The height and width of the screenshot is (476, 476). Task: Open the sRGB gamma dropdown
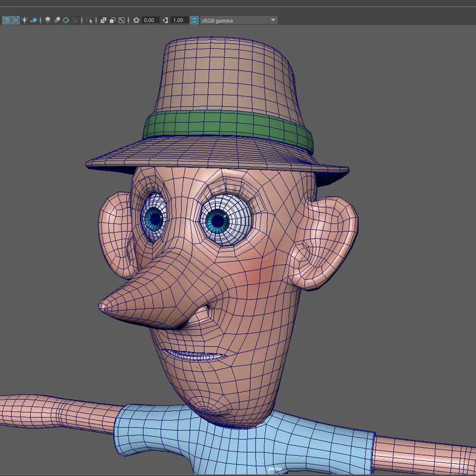coord(273,20)
